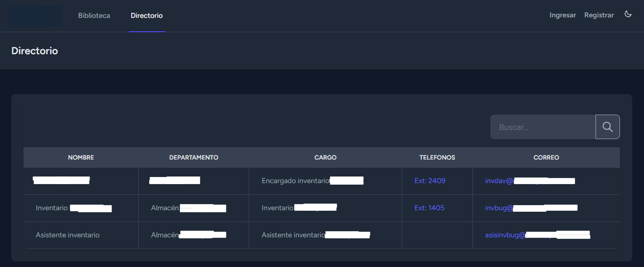Select the CARGO column header
644x267 pixels.
click(325, 158)
